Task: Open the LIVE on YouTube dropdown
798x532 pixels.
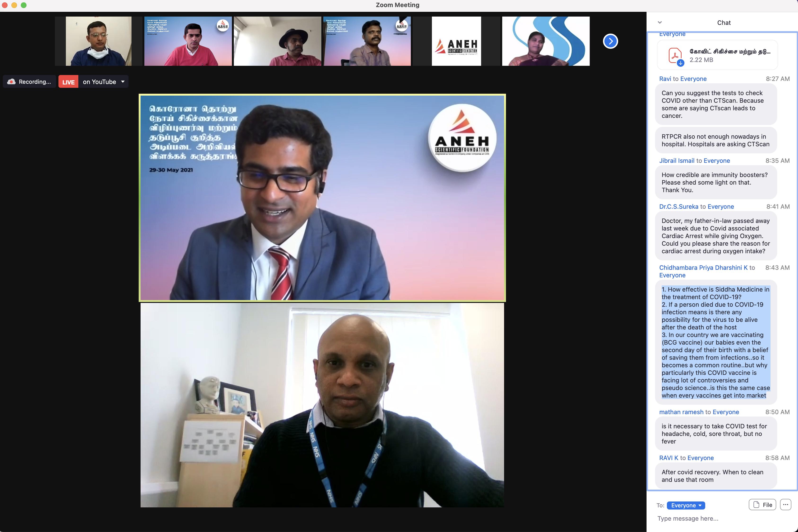Action: pos(123,82)
